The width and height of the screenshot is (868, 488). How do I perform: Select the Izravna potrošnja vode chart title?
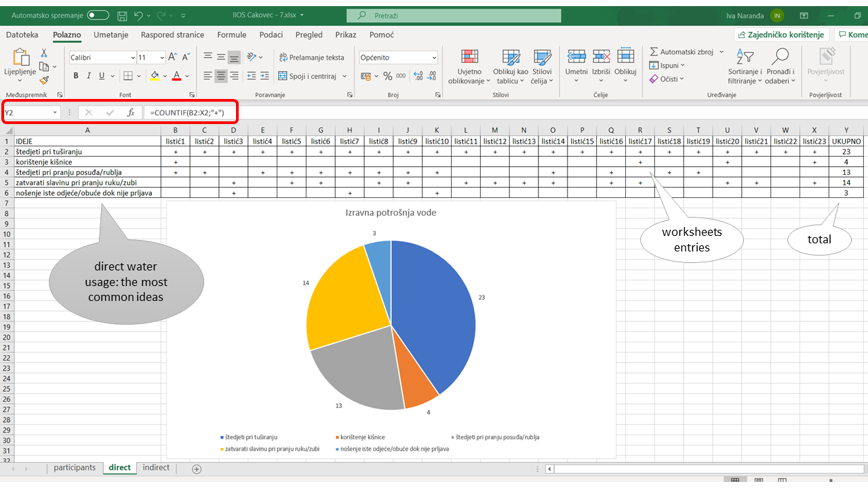391,213
